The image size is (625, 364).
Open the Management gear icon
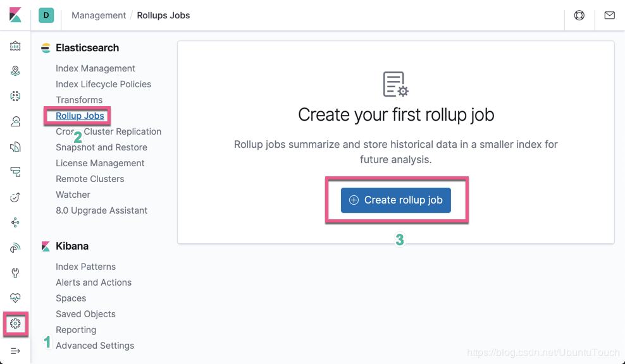click(x=15, y=324)
